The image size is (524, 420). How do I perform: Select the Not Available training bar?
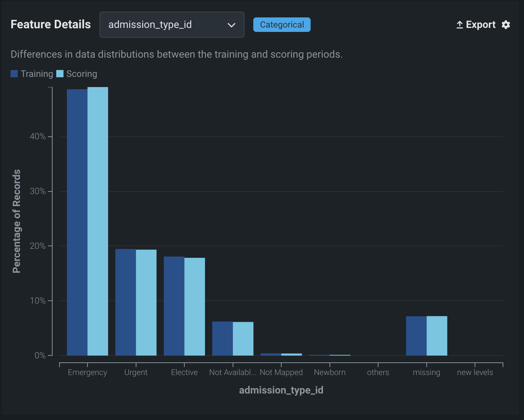click(x=222, y=338)
